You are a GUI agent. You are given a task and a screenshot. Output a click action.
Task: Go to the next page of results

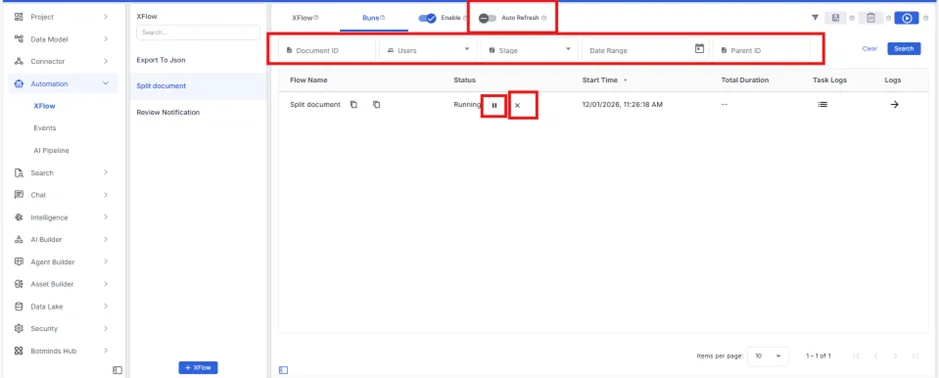[x=895, y=356]
